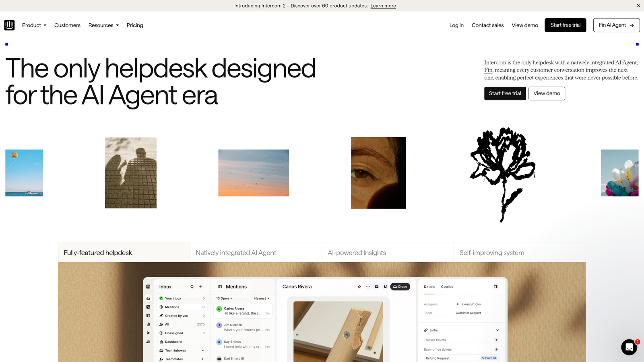The height and width of the screenshot is (362, 644).
Task: Go to the Pricing page
Action: pyautogui.click(x=135, y=25)
